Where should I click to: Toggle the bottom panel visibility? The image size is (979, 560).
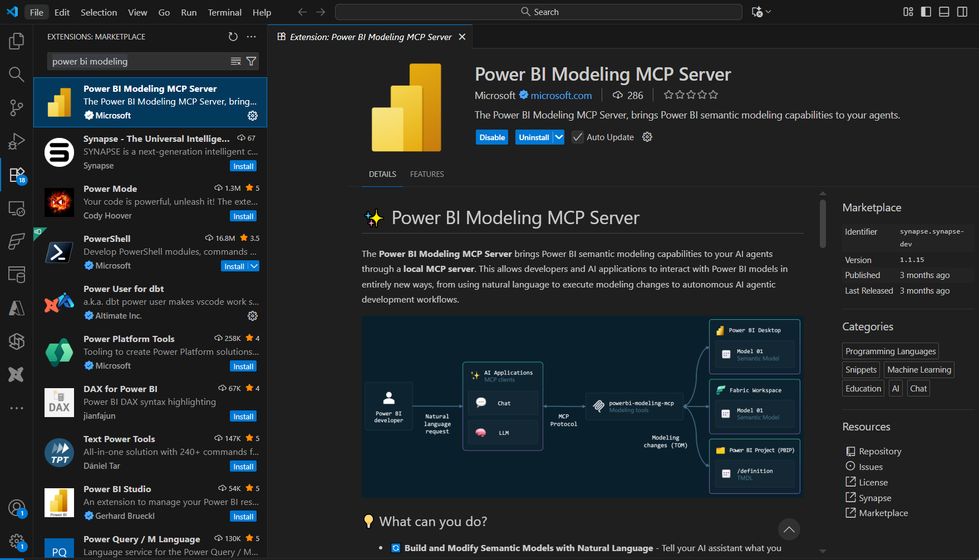pos(944,12)
